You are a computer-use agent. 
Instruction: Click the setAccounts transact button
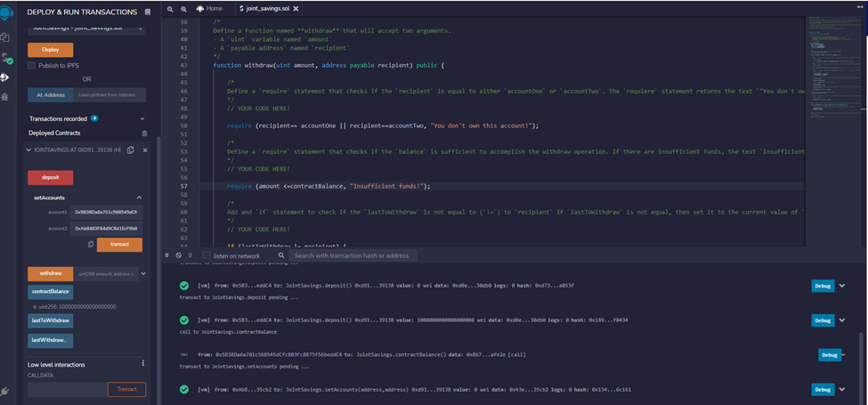pyautogui.click(x=119, y=245)
